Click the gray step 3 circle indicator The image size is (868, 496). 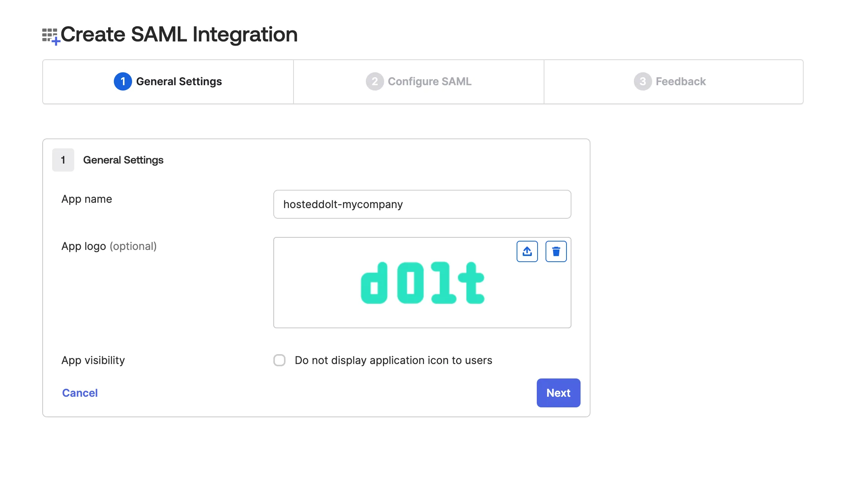pyautogui.click(x=643, y=81)
